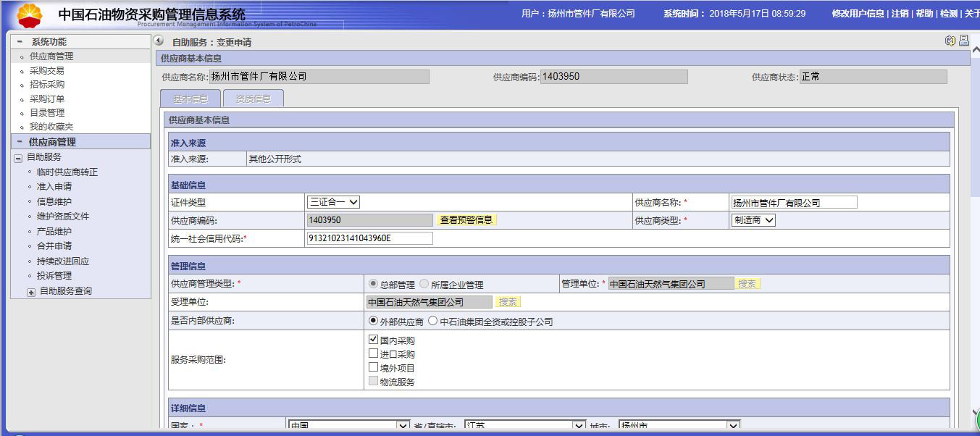Screen dimensions: 980x436
Task: Open 我的收藏夹 menu item
Action: tap(51, 127)
